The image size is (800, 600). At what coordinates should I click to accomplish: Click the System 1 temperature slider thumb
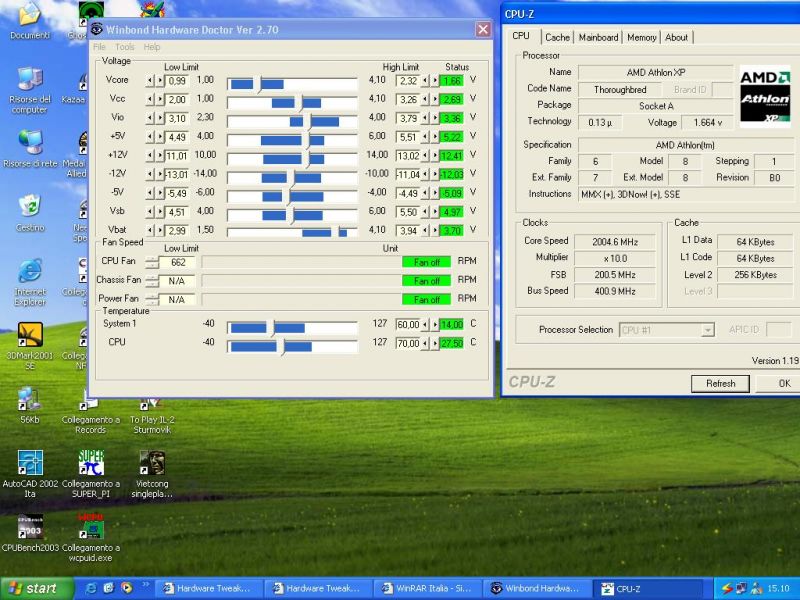(x=273, y=328)
